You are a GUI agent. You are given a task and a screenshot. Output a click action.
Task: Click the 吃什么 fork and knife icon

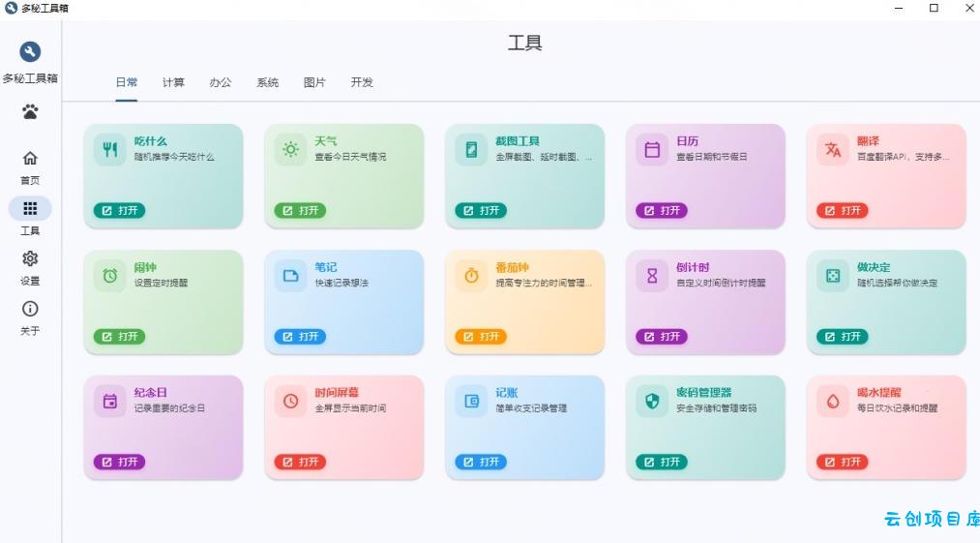coord(110,149)
